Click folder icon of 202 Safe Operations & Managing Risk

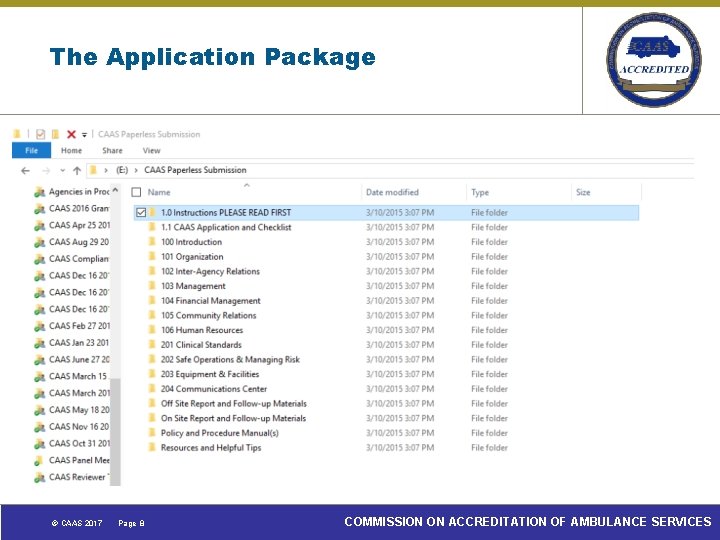pos(152,360)
